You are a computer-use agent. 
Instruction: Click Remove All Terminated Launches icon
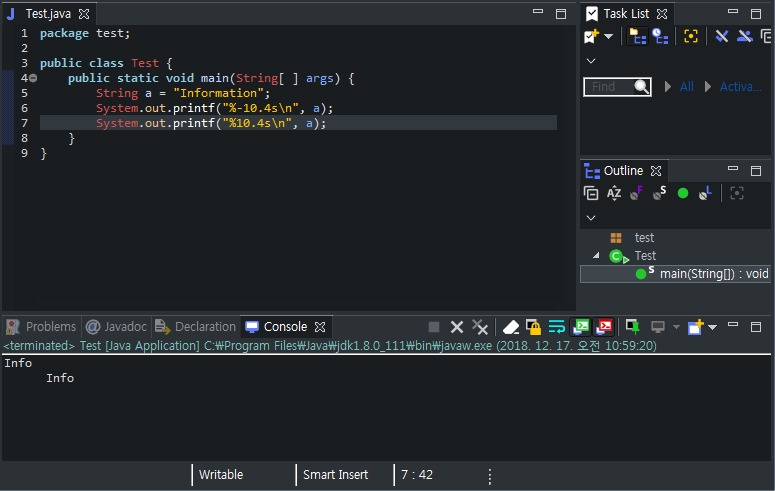click(479, 327)
